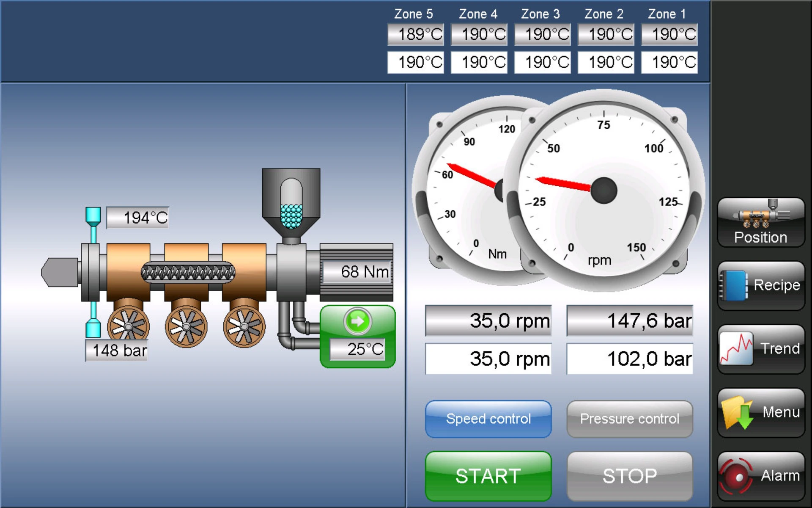The height and width of the screenshot is (508, 812).
Task: Edit the Zone 5 temperature setpoint
Action: (415, 62)
